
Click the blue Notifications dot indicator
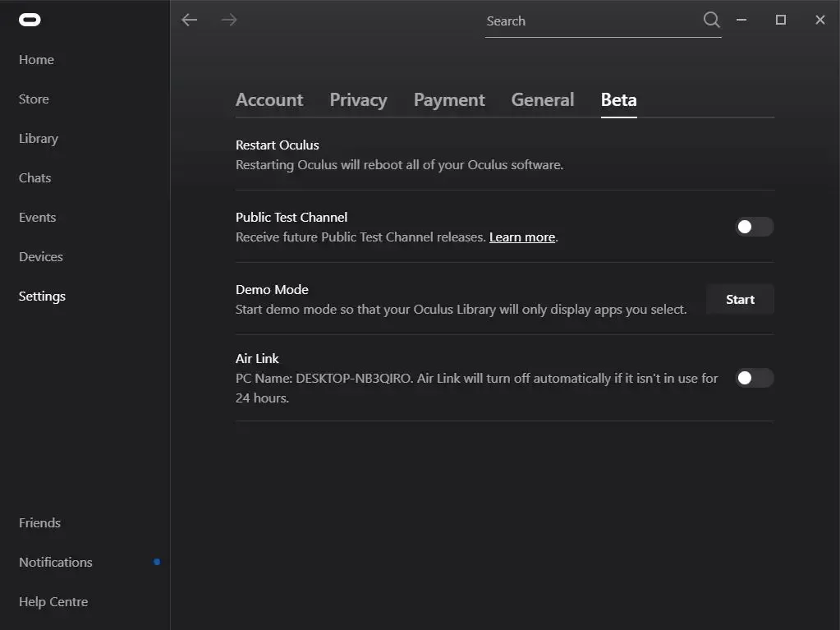click(157, 562)
